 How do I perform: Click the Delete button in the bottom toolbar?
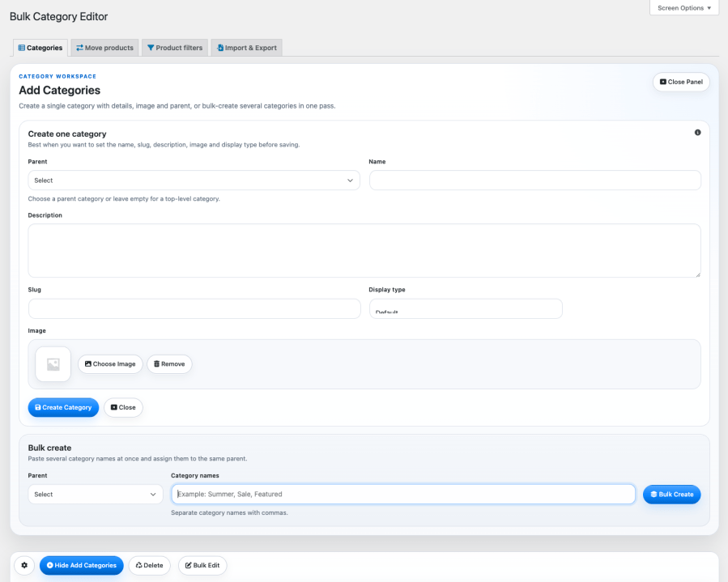150,565
